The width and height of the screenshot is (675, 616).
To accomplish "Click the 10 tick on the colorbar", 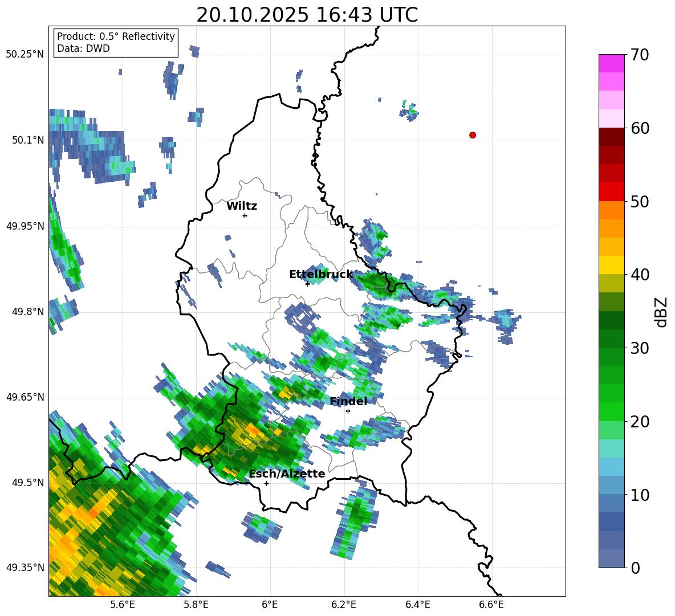I will [640, 495].
